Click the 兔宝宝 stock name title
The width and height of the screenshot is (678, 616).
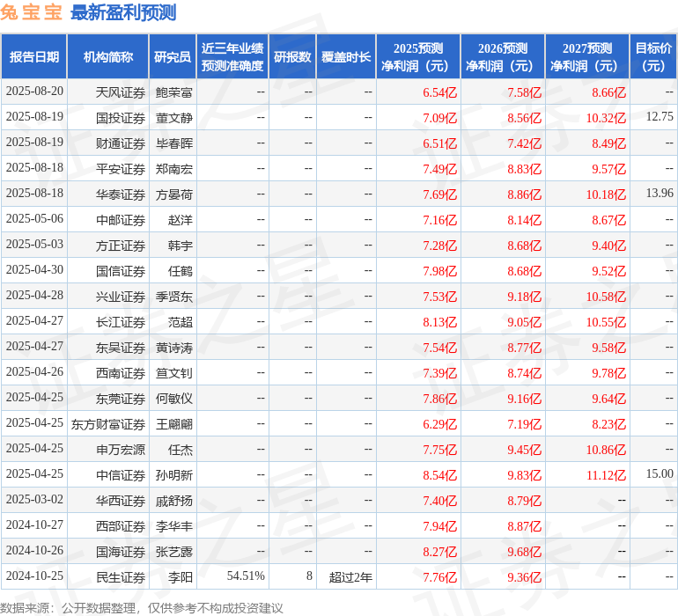(x=32, y=13)
